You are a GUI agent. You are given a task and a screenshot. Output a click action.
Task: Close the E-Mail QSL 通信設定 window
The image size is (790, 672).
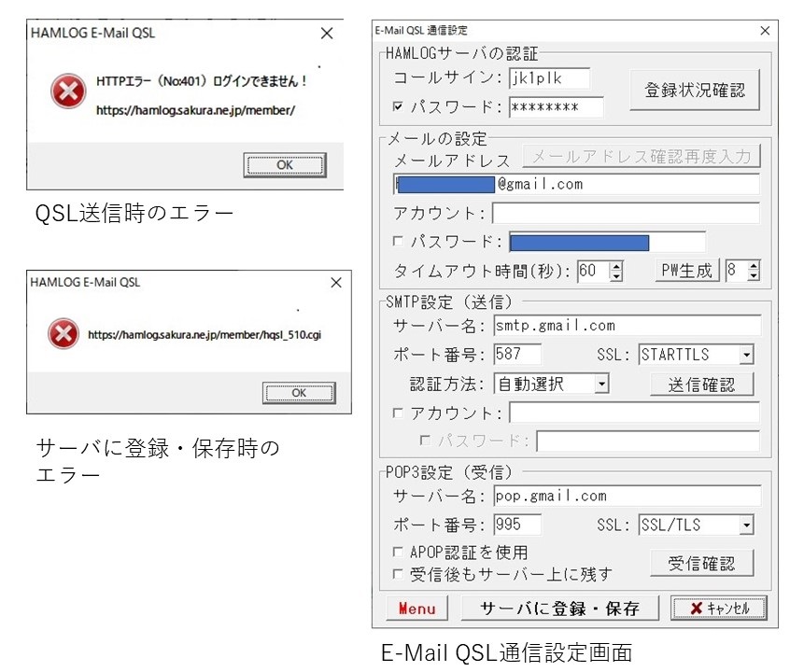[765, 31]
